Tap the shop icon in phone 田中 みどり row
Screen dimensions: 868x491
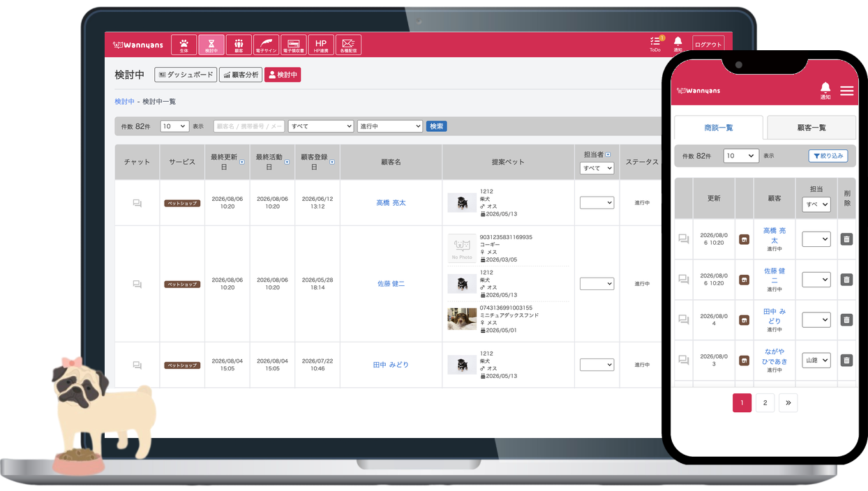[744, 320]
